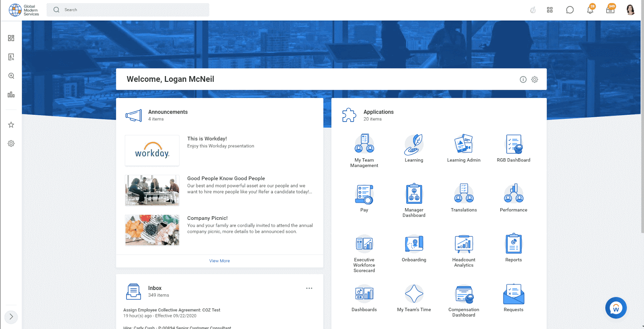Open the Headcount Analytics application
Screen dimensions: 644x329
click(464, 250)
